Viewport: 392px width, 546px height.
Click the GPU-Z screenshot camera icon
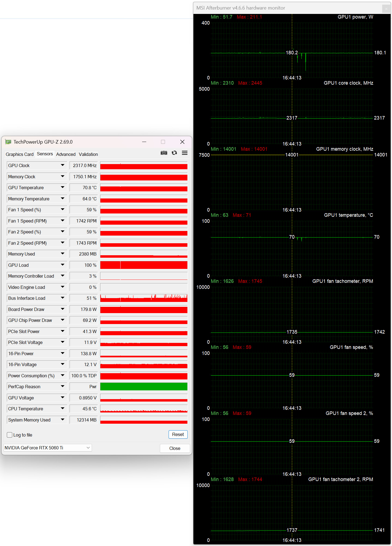[x=164, y=153]
